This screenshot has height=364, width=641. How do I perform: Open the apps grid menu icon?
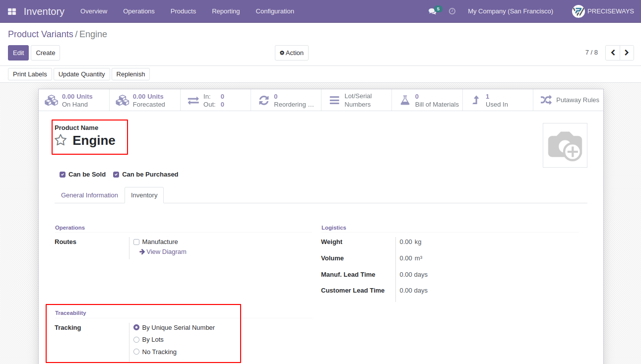[12, 11]
